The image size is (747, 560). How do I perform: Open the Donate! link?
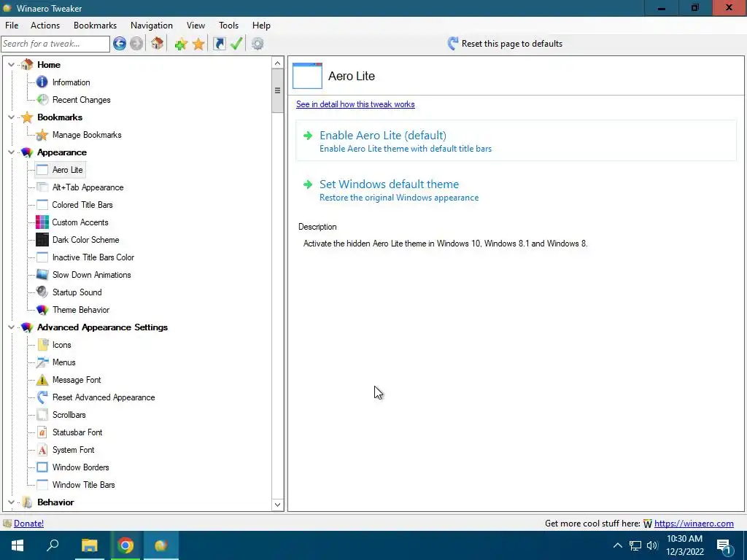point(28,524)
